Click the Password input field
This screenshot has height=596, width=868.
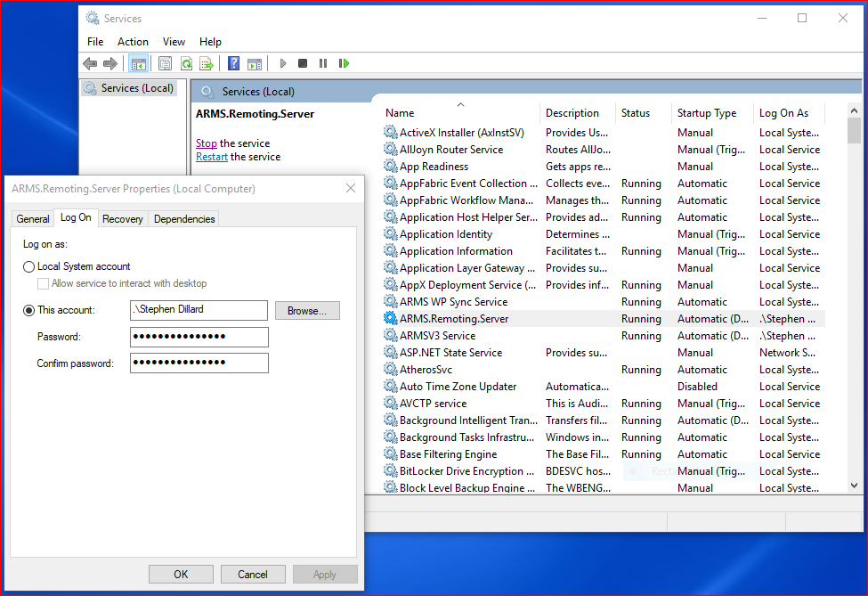(199, 337)
